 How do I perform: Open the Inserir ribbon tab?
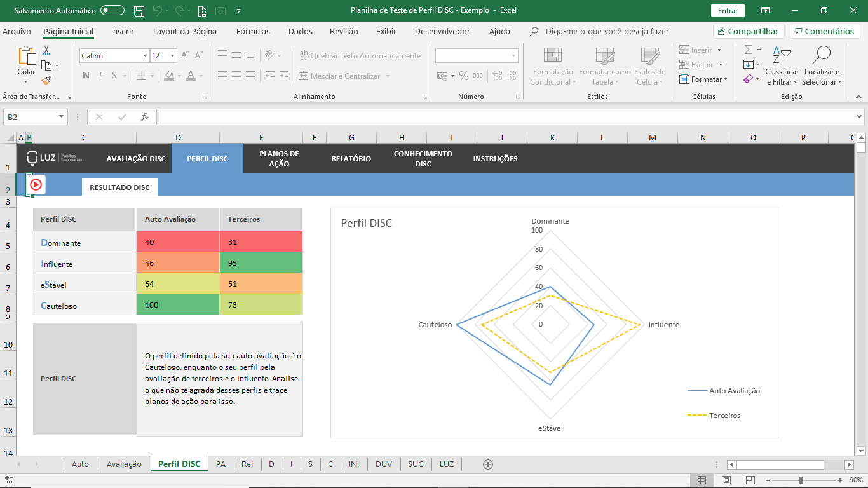(123, 32)
